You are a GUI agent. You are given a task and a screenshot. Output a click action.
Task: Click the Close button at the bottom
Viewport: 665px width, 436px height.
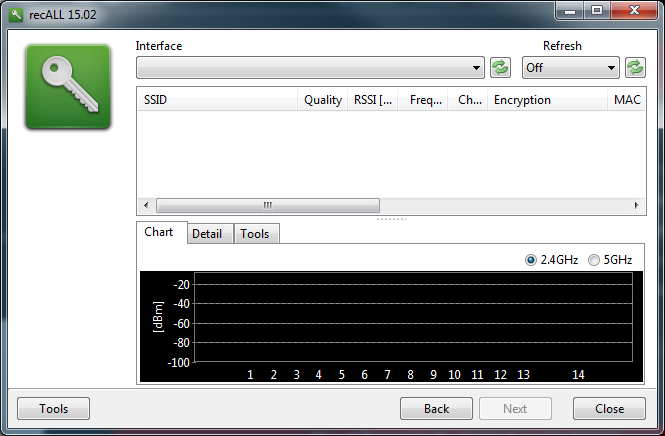pos(609,408)
